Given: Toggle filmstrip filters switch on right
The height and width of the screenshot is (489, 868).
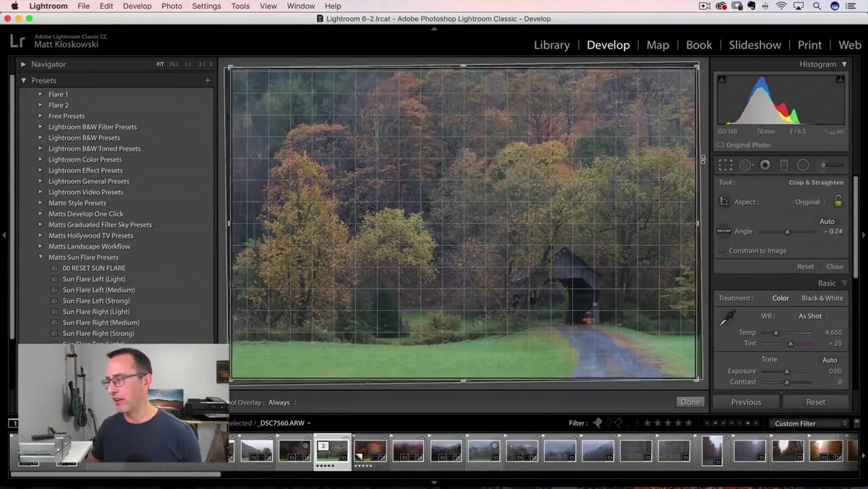Looking at the screenshot, I should point(856,423).
